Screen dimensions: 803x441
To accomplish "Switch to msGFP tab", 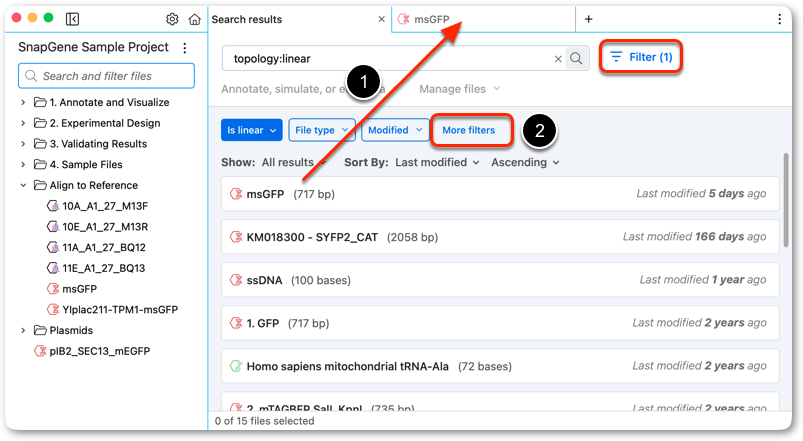I will coord(483,19).
